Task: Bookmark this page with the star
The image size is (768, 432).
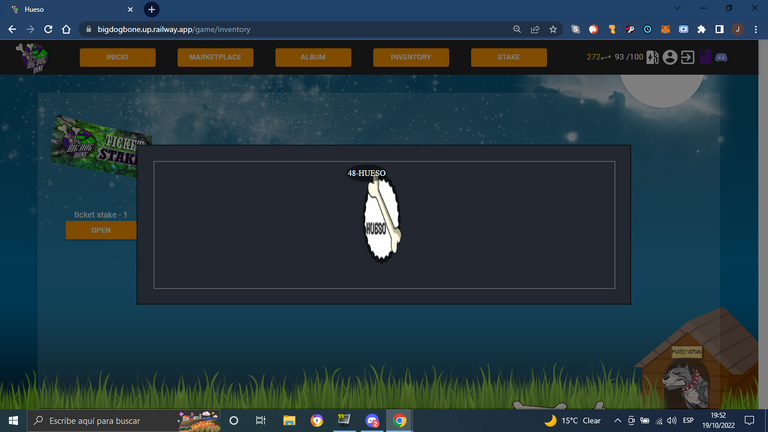Action: (553, 29)
